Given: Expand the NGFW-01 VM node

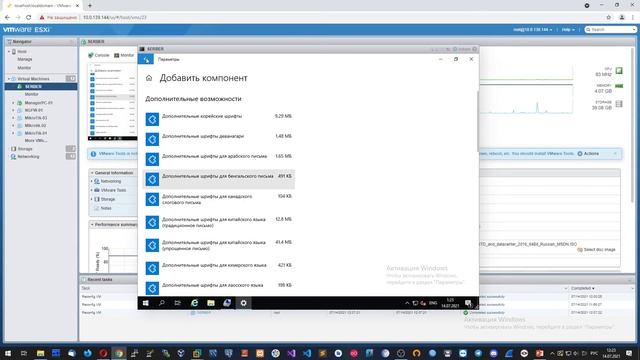Looking at the screenshot, I should 13,110.
